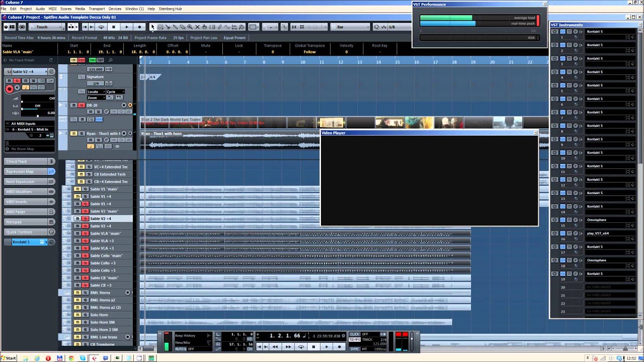644x362 pixels.
Task: Click the Constrain Delay Compensation button
Action: tap(23, 27)
